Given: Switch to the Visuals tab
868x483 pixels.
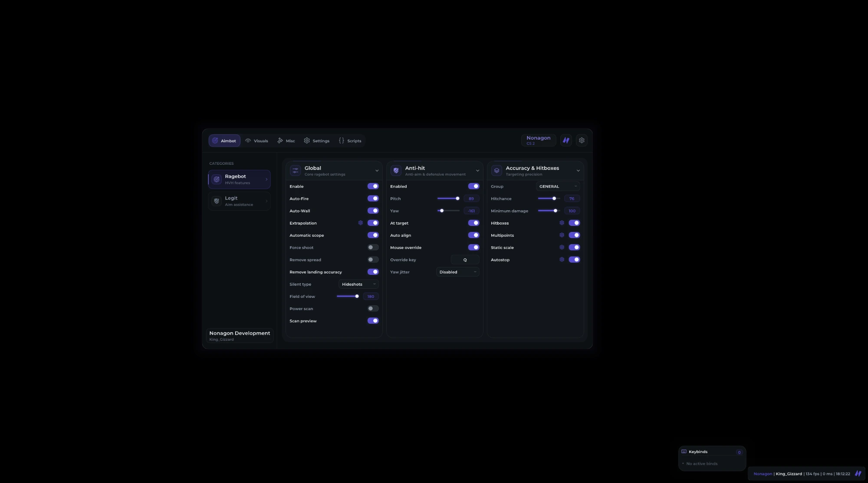Looking at the screenshot, I should 256,140.
